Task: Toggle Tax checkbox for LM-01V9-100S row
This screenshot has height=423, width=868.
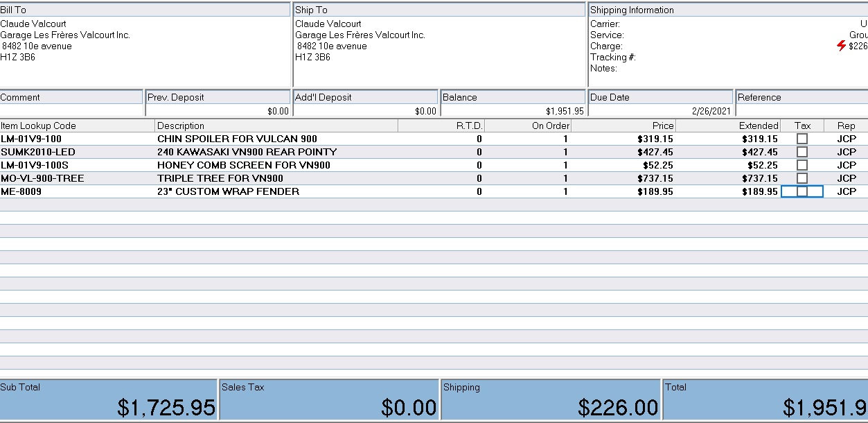Action: [802, 165]
